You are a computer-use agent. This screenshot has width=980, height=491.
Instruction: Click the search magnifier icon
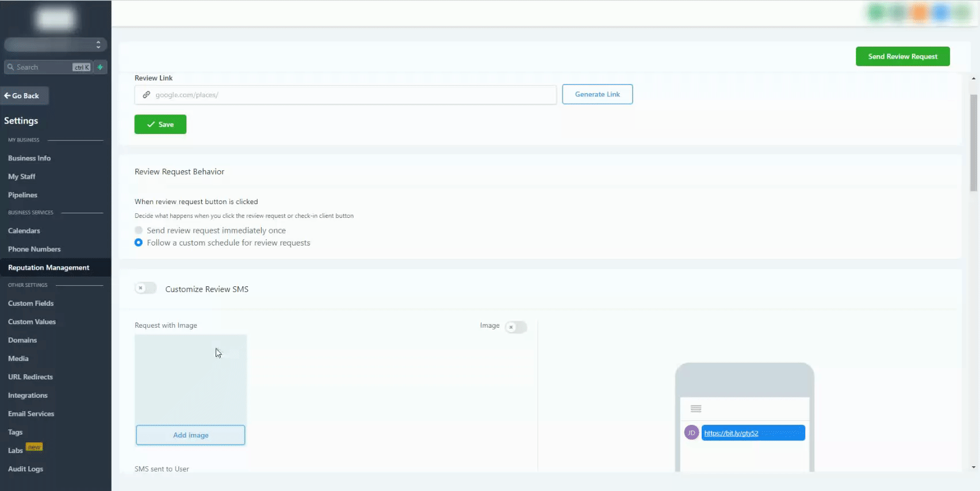click(x=10, y=67)
